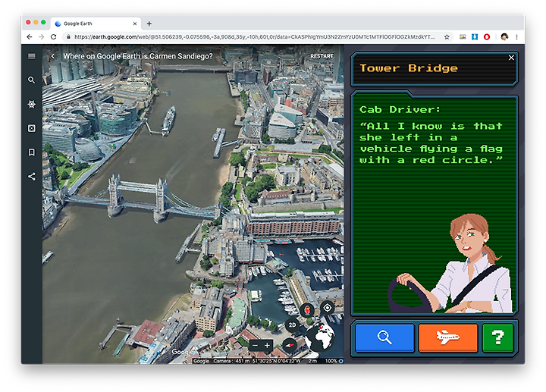Click the red Opera extension icon
546x392 pixels.
487,37
